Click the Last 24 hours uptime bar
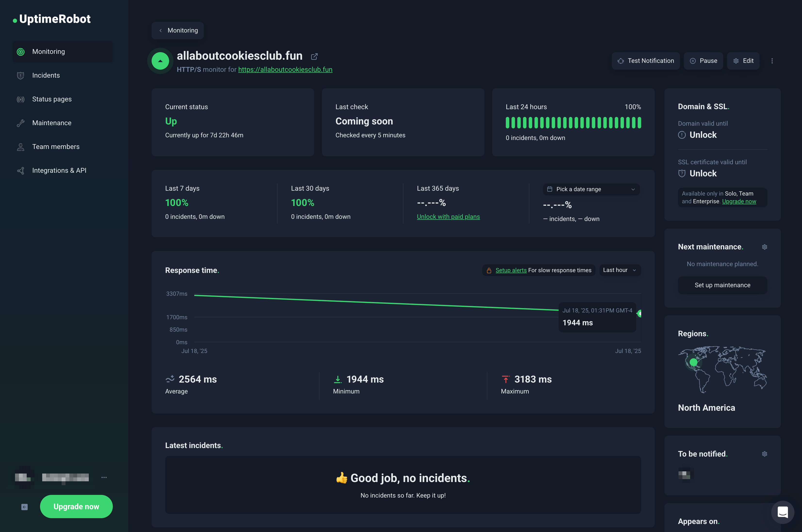The image size is (802, 532). 573,123
